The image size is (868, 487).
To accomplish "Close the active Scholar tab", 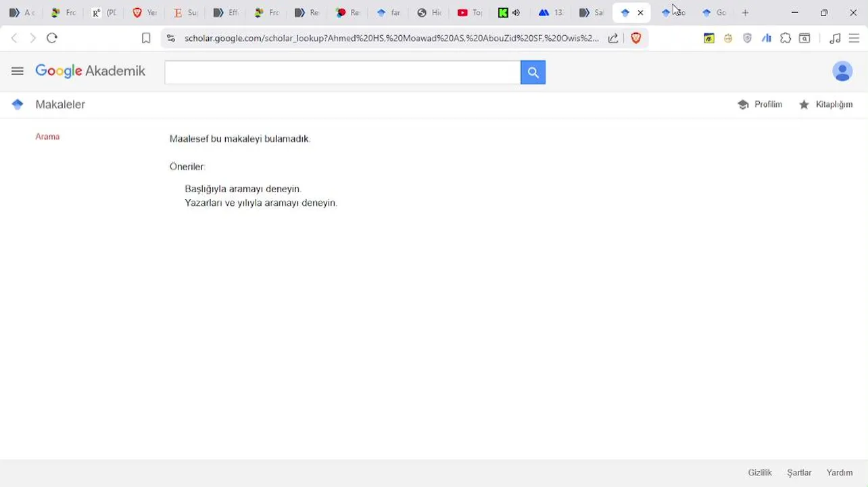I will (640, 13).
